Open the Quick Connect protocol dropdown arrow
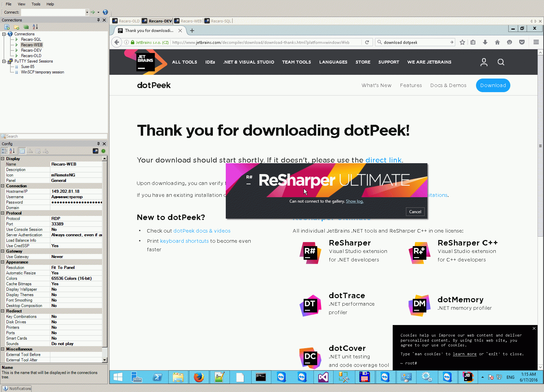The height and width of the screenshot is (392, 544). tap(98, 12)
